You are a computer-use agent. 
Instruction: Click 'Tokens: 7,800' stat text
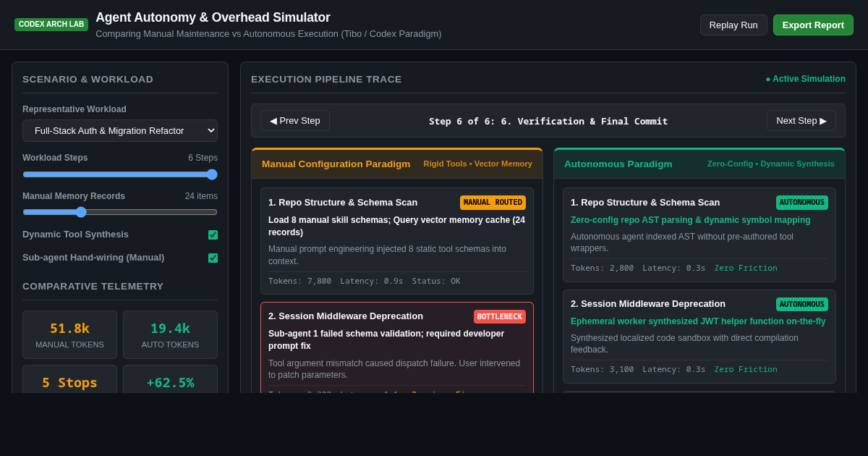299,282
